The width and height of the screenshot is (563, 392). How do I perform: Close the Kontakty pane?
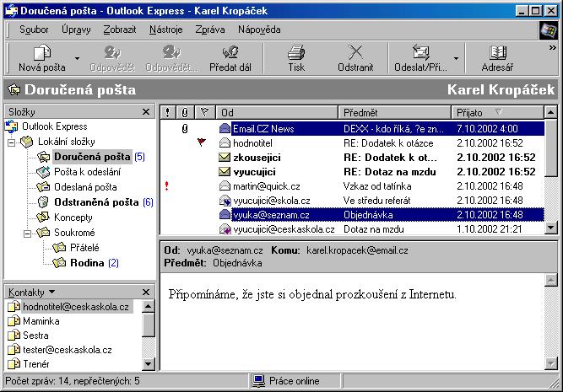coord(146,292)
